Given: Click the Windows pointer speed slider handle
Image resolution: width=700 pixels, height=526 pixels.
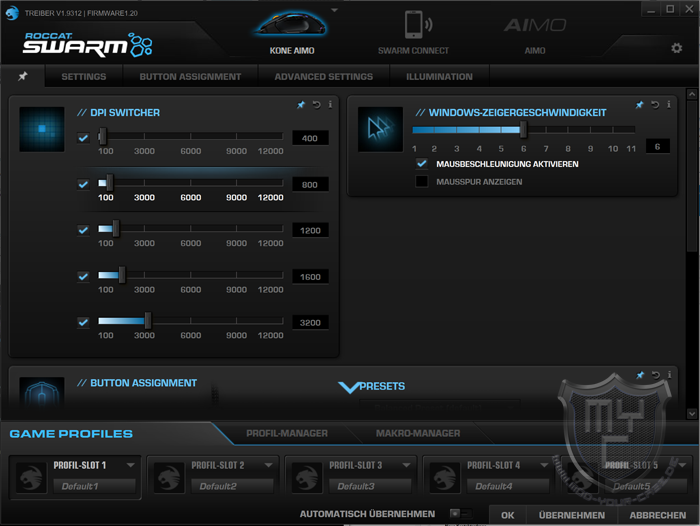Looking at the screenshot, I should click(523, 130).
